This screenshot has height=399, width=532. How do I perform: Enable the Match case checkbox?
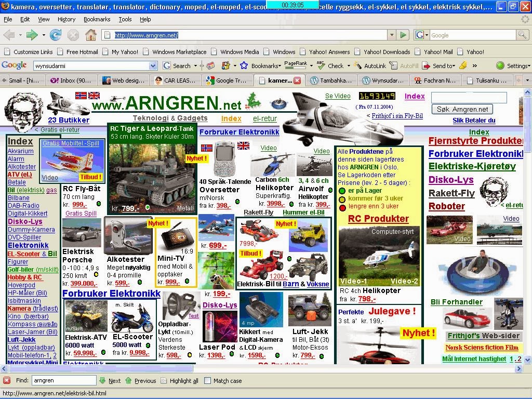[208, 380]
